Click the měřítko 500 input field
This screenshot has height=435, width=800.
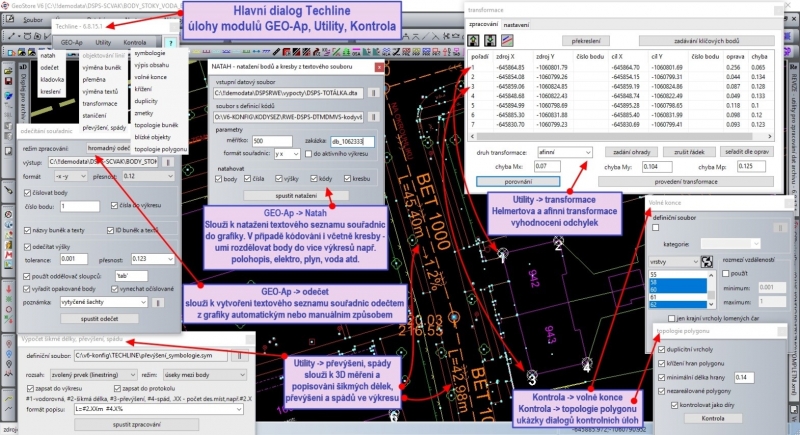click(x=272, y=141)
